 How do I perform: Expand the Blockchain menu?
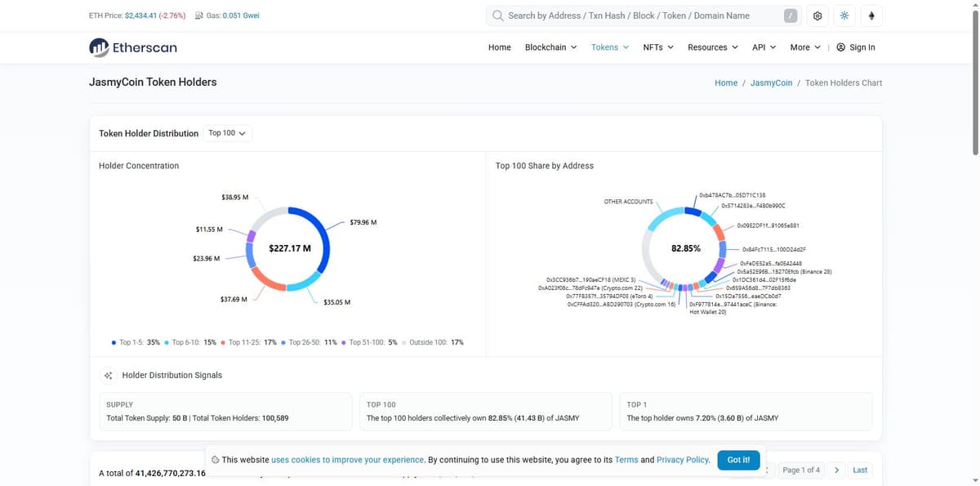click(550, 47)
